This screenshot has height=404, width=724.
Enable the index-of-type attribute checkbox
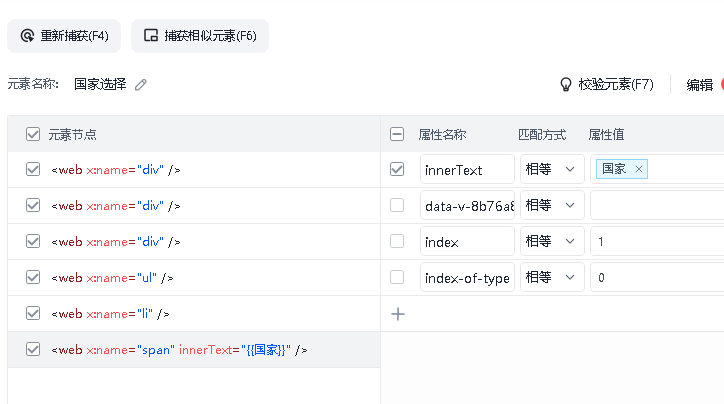point(397,277)
